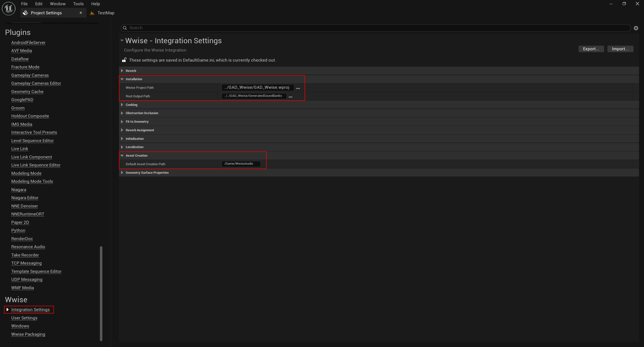Image resolution: width=644 pixels, height=347 pixels.
Task: Click the search magnifier icon
Action: tap(125, 28)
